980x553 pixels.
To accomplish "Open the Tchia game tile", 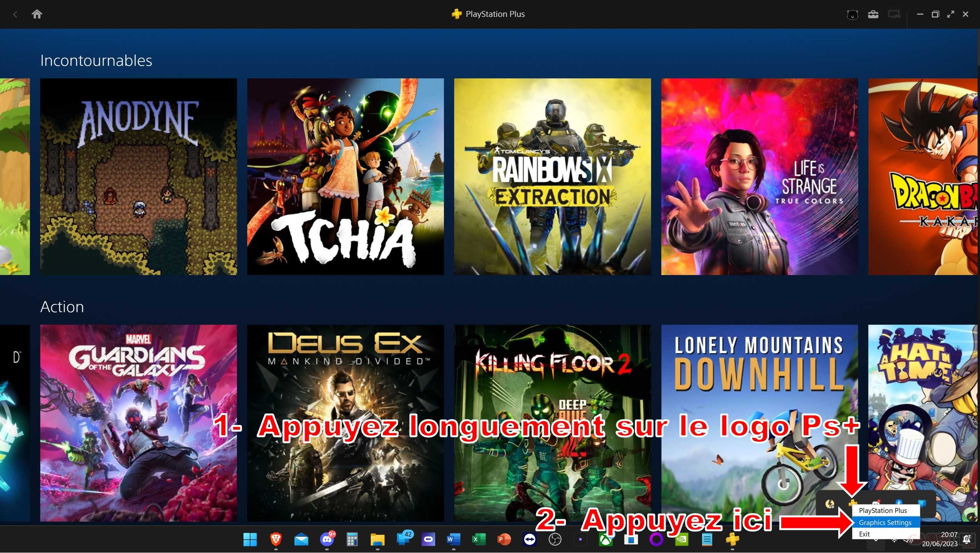I will [x=345, y=176].
